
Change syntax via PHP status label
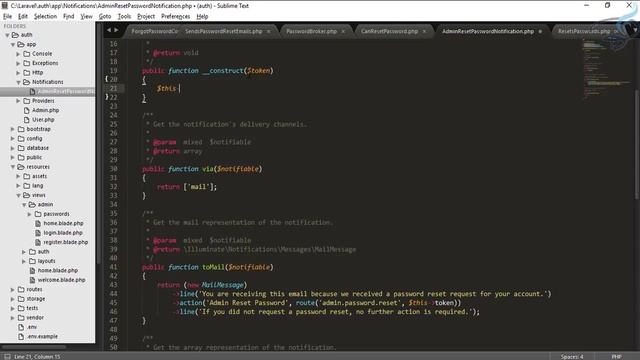(x=616, y=357)
